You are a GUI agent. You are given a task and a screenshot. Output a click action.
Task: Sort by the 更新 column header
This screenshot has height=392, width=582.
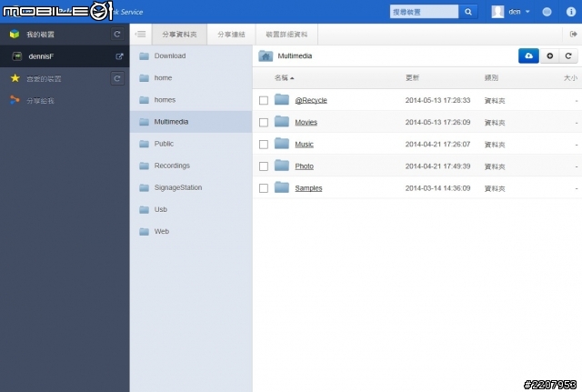(412, 78)
